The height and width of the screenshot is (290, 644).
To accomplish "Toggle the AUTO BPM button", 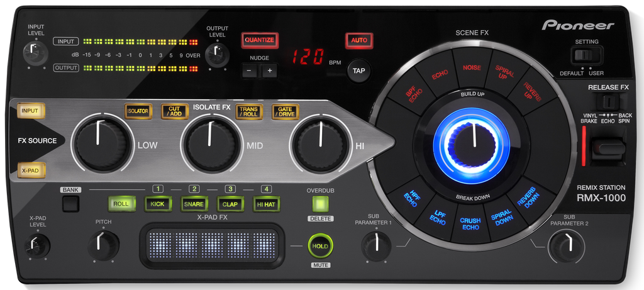I will [x=359, y=40].
